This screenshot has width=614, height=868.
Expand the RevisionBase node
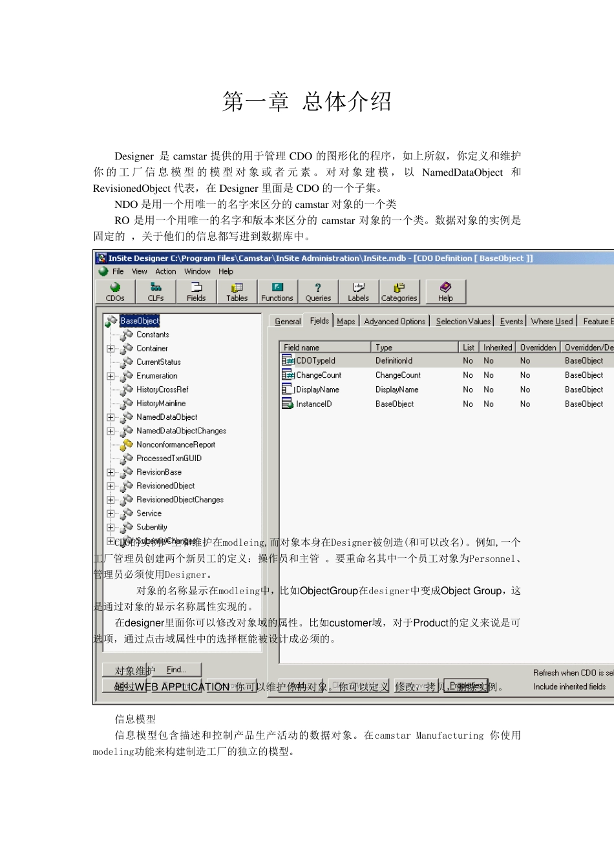click(111, 472)
